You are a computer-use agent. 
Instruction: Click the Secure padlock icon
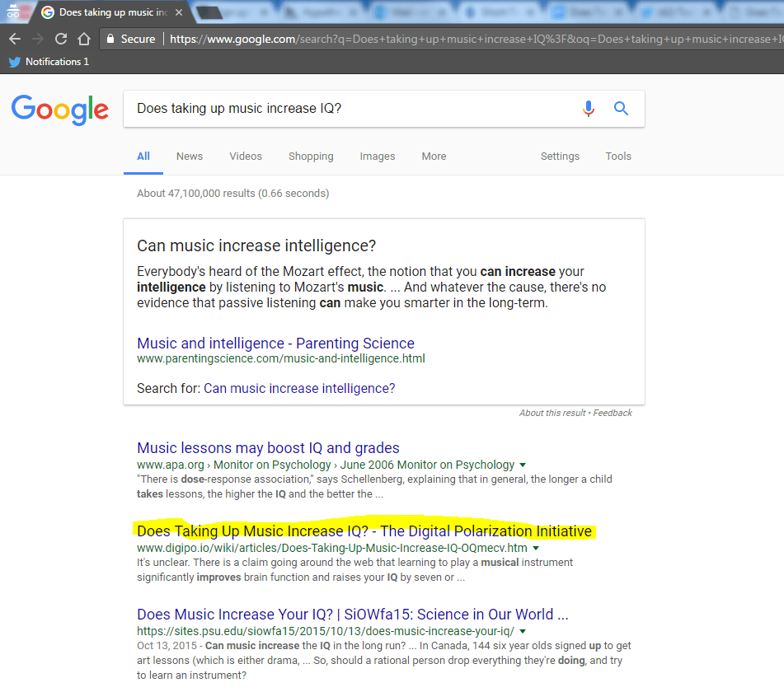[x=110, y=39]
